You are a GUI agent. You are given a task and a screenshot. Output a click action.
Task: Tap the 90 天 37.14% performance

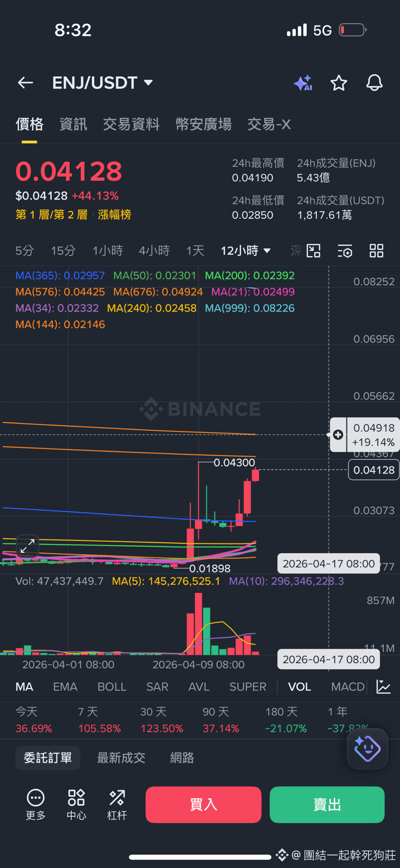[221, 720]
